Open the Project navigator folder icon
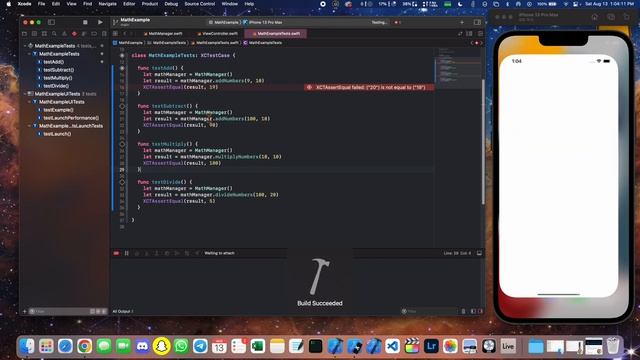640x360 pixels. [24, 33]
